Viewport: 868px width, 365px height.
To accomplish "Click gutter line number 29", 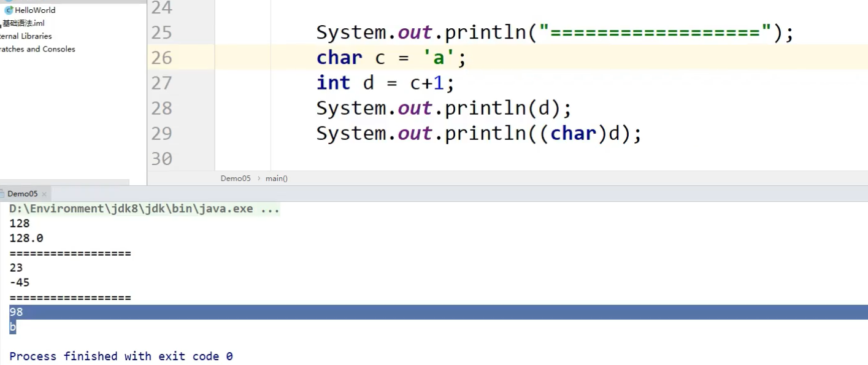I will point(161,133).
